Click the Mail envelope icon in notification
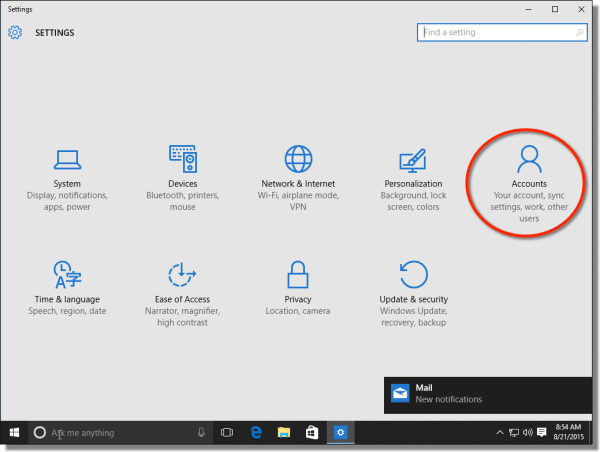Viewport: 600px width, 452px height. click(x=400, y=393)
